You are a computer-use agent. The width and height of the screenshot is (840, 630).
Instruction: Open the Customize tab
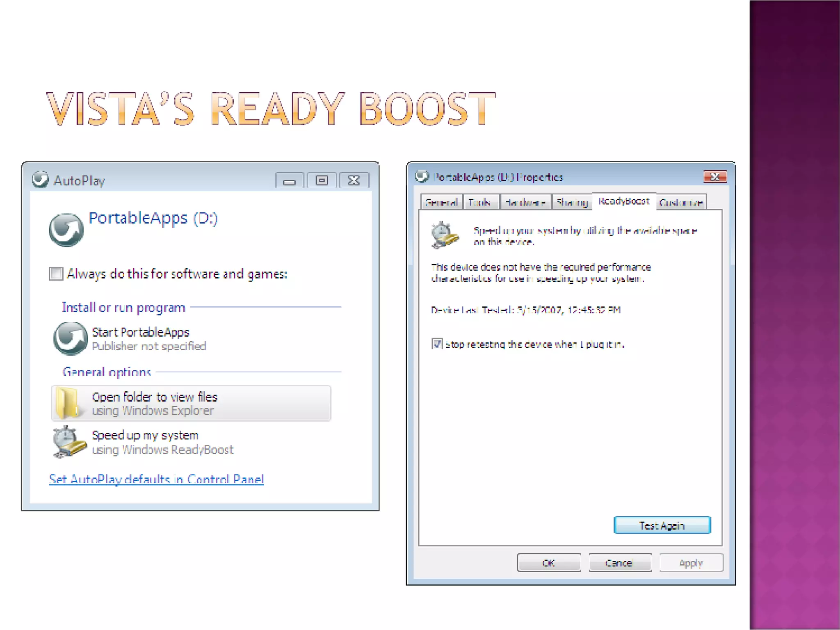tap(681, 202)
